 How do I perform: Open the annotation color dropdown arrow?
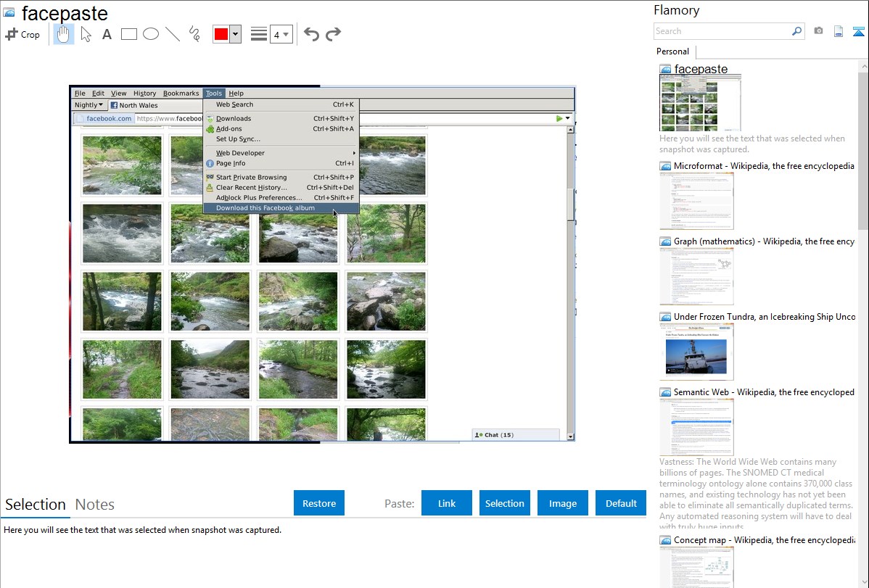(236, 34)
